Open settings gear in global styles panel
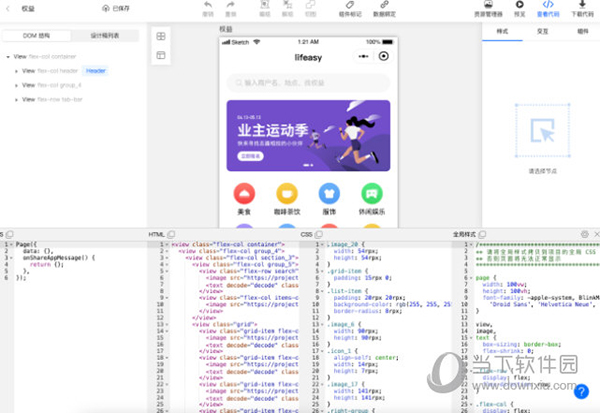Screen dimensions: 600x413 click(x=584, y=233)
